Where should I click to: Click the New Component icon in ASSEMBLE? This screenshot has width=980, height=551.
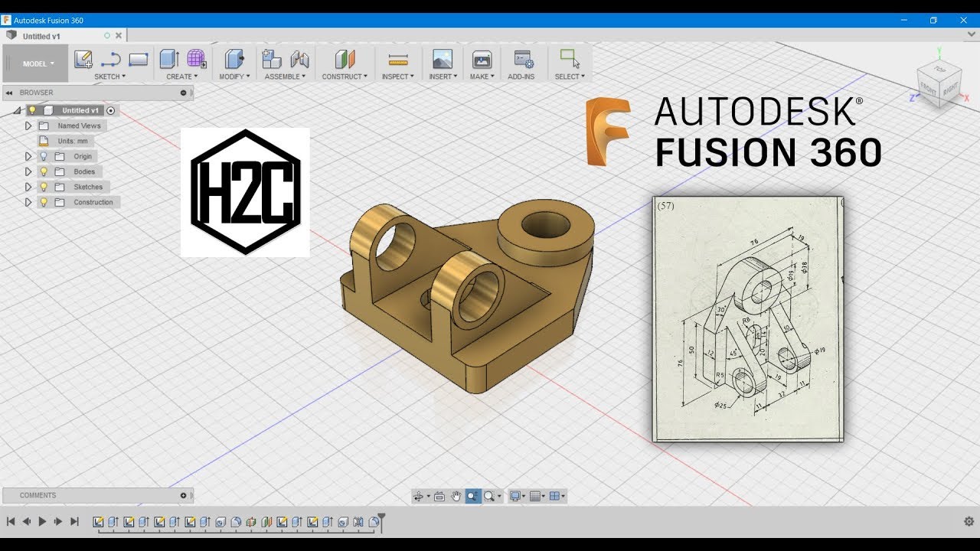[x=271, y=59]
